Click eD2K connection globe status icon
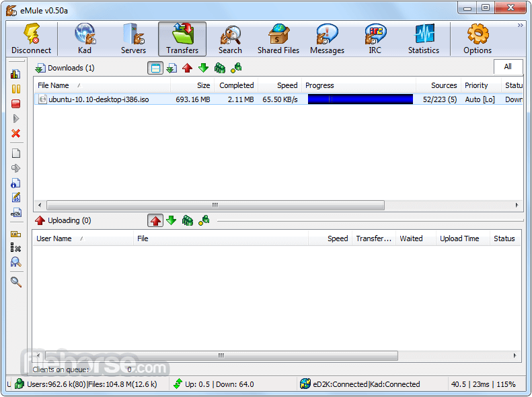532x397 pixels. click(305, 384)
